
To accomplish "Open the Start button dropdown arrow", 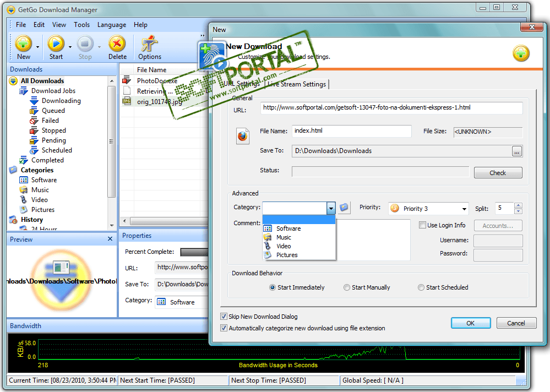I will point(70,47).
